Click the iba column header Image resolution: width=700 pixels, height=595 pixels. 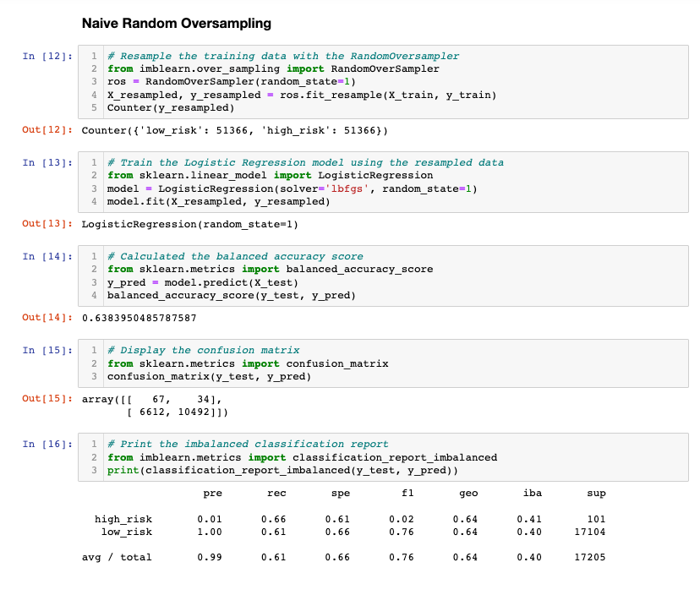(532, 494)
